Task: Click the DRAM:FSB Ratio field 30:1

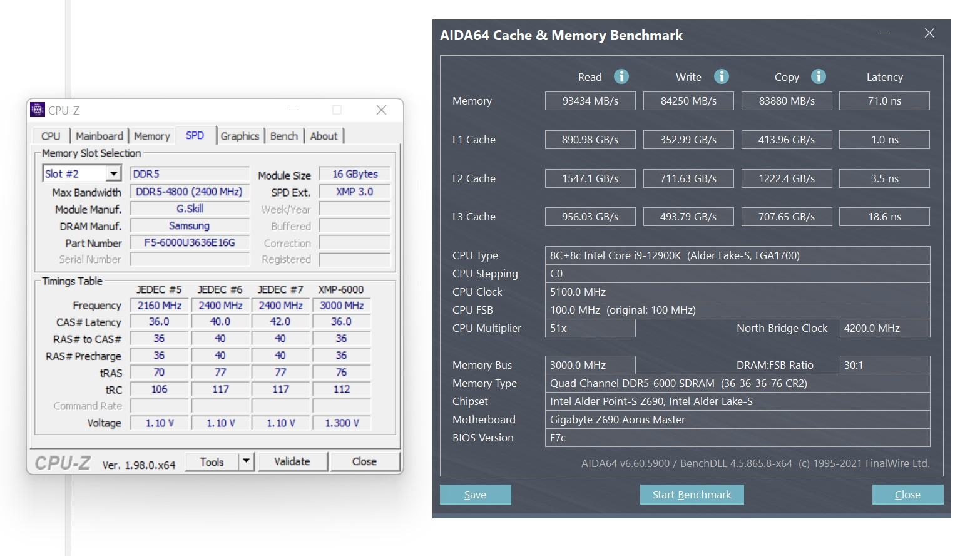Action: 884,365
